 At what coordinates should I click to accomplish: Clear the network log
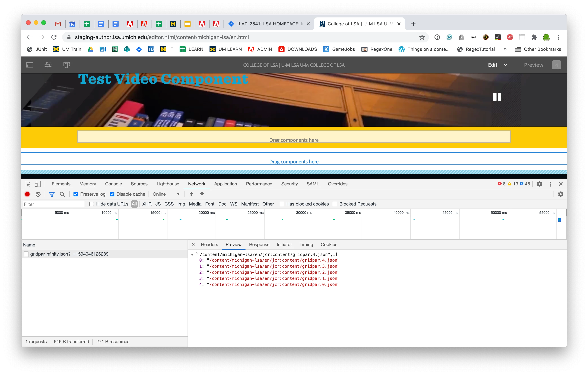(38, 194)
